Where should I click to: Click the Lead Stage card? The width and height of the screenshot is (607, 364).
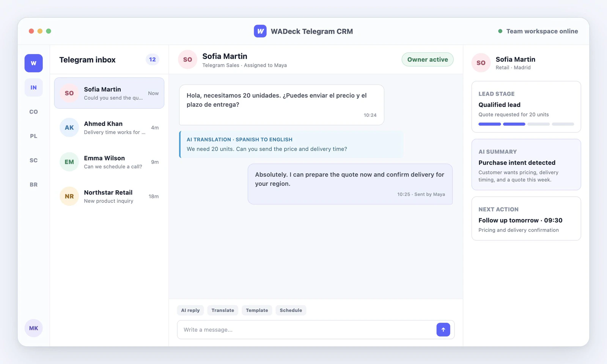click(x=526, y=107)
